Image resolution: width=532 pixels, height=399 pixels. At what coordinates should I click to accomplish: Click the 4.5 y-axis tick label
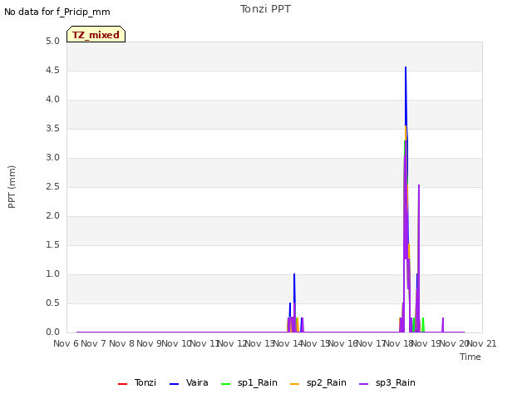(x=52, y=70)
